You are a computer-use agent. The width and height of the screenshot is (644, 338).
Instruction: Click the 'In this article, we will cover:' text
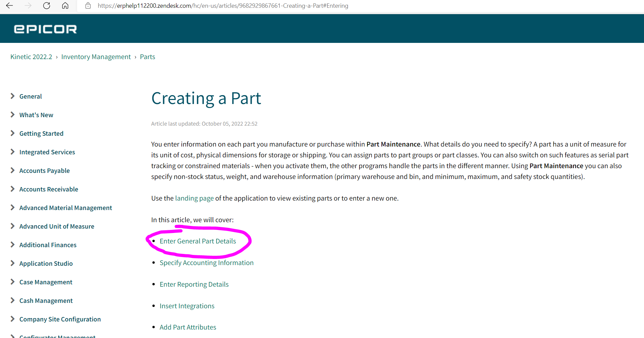(x=192, y=220)
